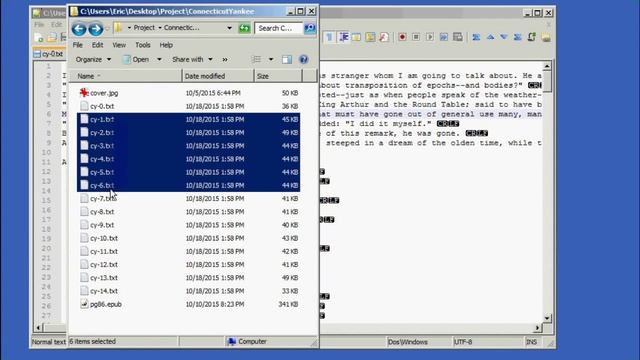Save the recorded macro icon in Notepad++
640x360 pixels.
tap(458, 37)
